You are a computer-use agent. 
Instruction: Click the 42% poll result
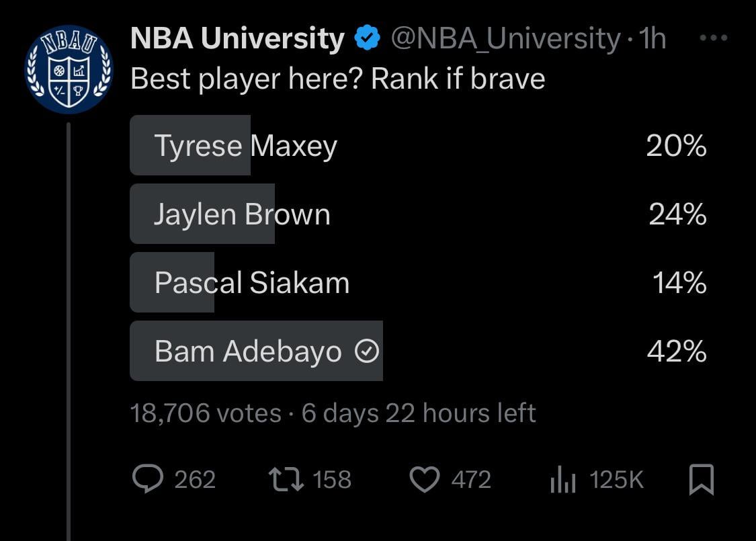676,351
